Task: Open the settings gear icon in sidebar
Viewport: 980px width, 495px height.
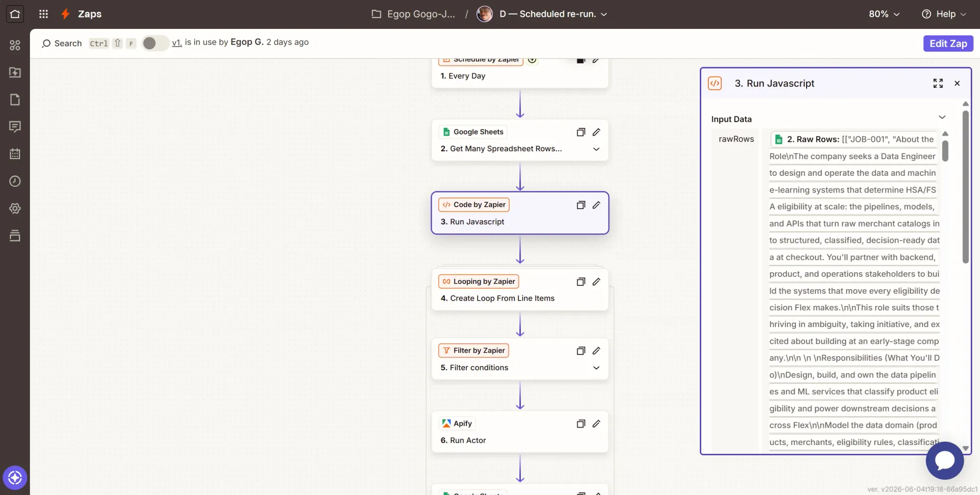Action: tap(15, 209)
